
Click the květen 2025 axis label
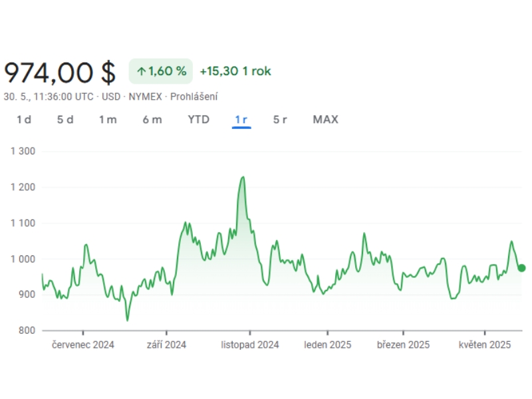485,344
